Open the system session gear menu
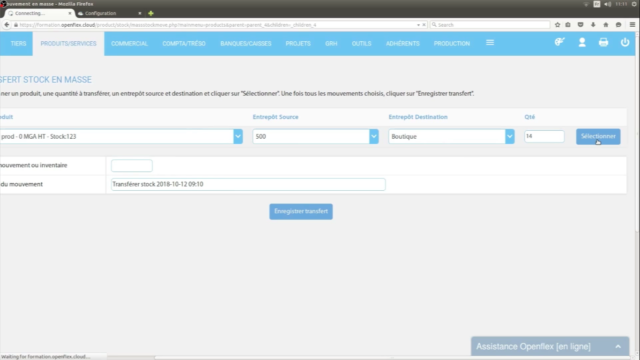Screen dimensions: 640x360 pyautogui.click(x=635, y=4)
